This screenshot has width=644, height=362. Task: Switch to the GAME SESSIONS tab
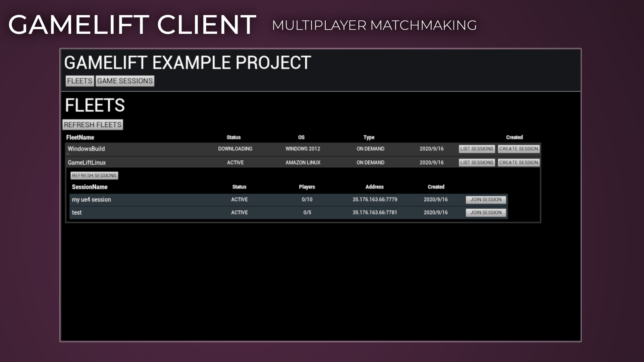coord(125,80)
